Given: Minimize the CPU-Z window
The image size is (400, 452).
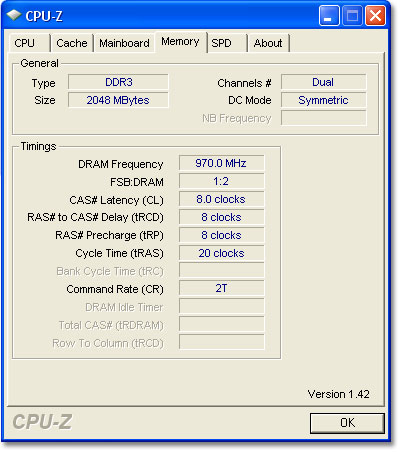Looking at the screenshot, I should (x=329, y=15).
